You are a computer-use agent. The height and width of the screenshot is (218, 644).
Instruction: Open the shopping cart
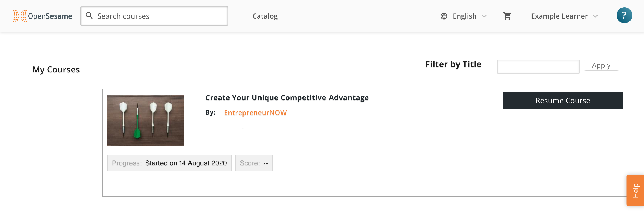[507, 16]
